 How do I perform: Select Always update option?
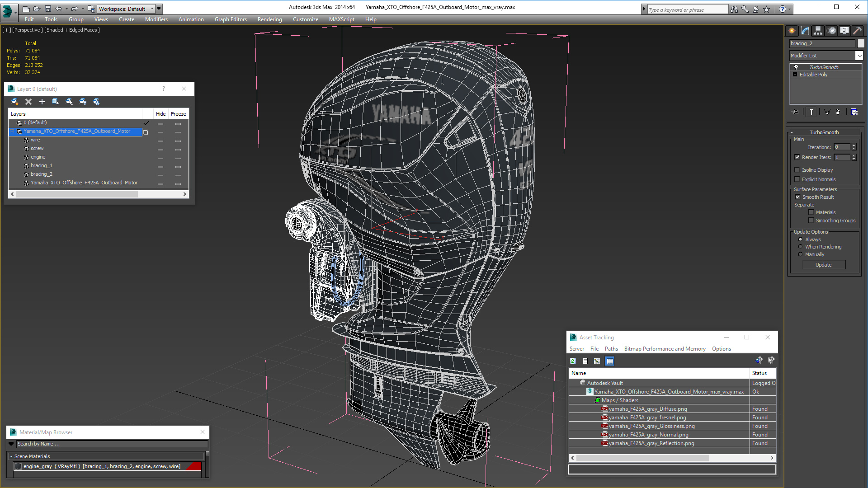pos(800,239)
